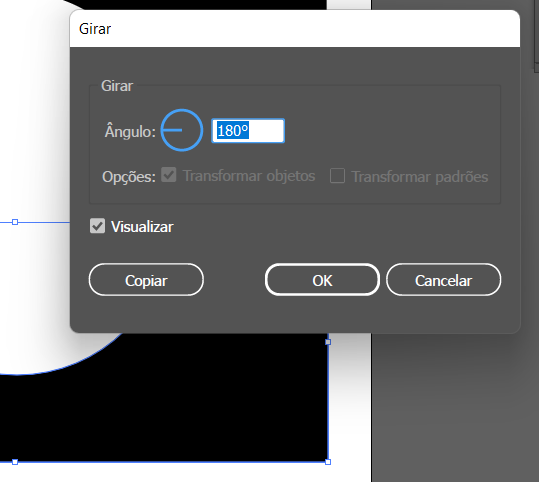Click the right-edge middle selection handle
This screenshot has height=482, width=539.
pyautogui.click(x=328, y=342)
